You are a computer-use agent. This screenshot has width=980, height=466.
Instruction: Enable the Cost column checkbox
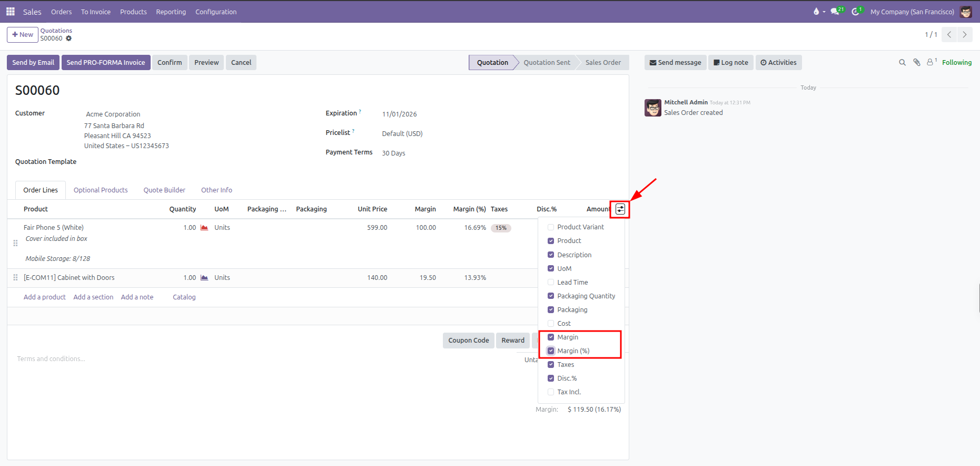(551, 323)
